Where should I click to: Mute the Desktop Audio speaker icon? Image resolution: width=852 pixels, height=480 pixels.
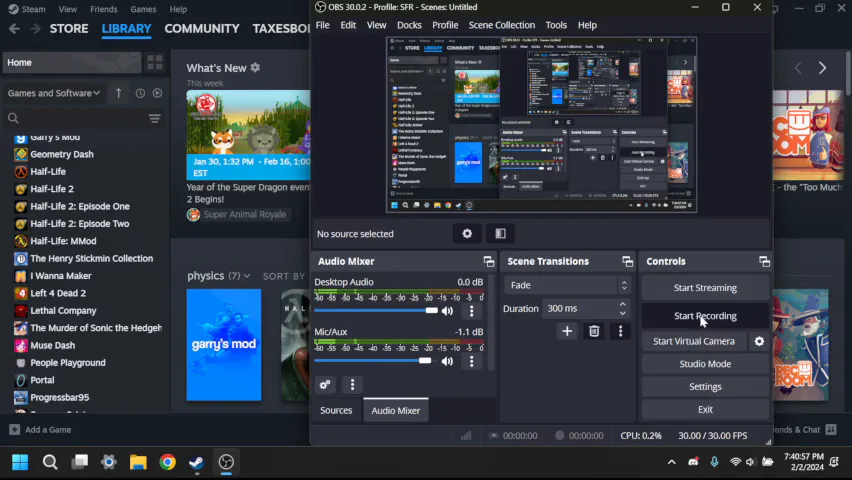447,311
